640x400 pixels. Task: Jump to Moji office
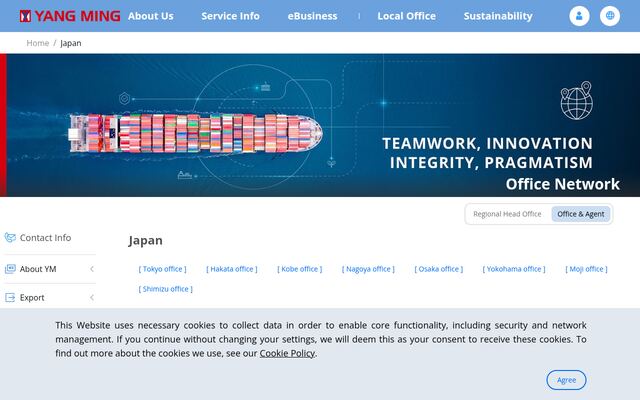587,269
